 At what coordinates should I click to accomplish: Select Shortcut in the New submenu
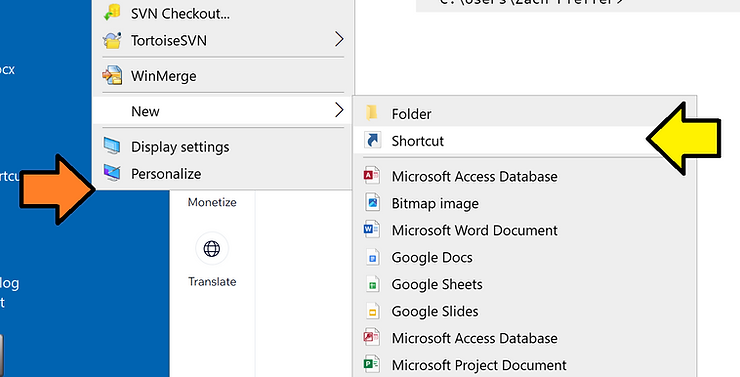[524, 141]
